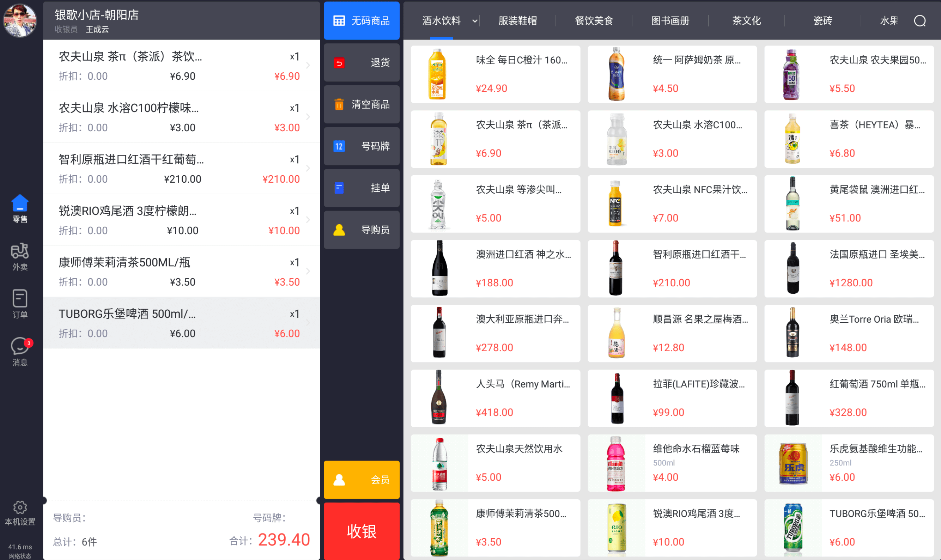
Task: Add 乐虎氨基酸维生功能 product thumbnail
Action: pyautogui.click(x=793, y=463)
